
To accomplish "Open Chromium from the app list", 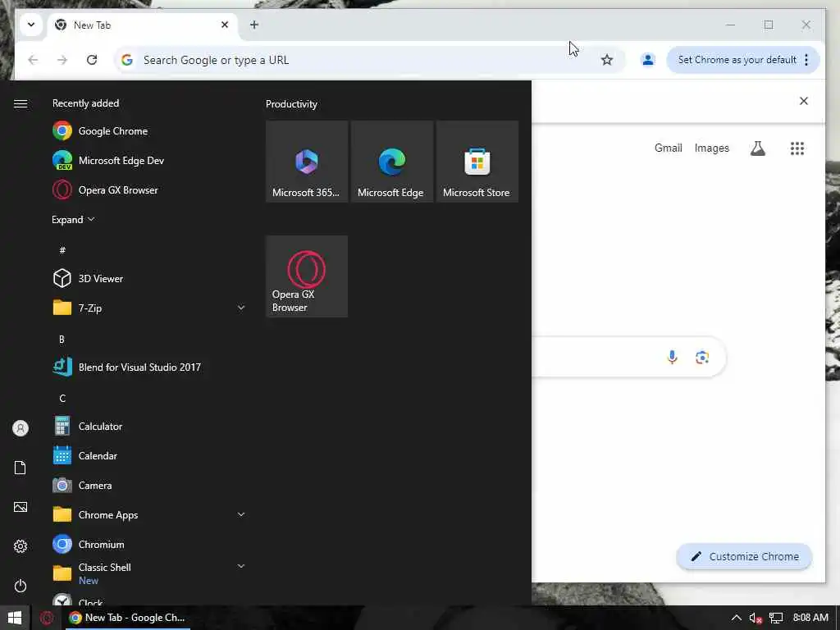I will click(148, 545).
